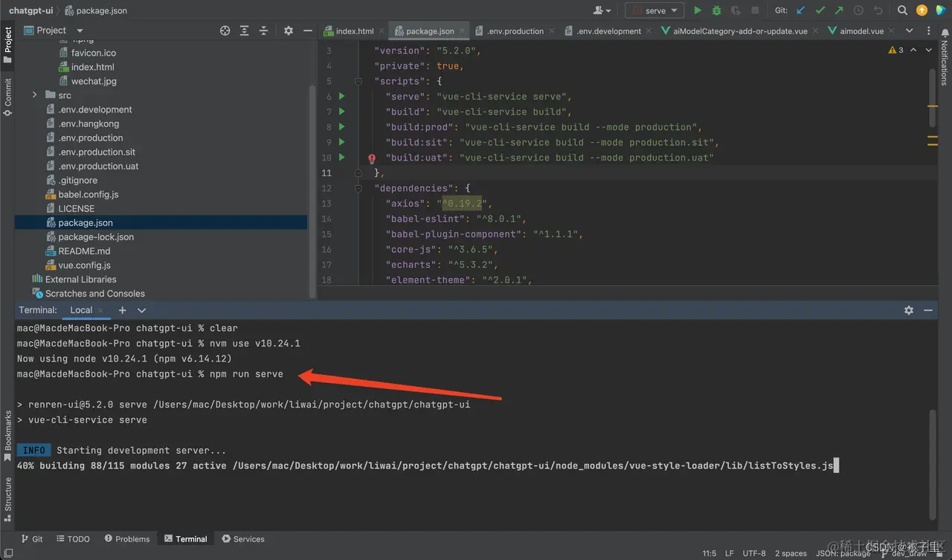
Task: Open Project panel gear options
Action: 289,30
